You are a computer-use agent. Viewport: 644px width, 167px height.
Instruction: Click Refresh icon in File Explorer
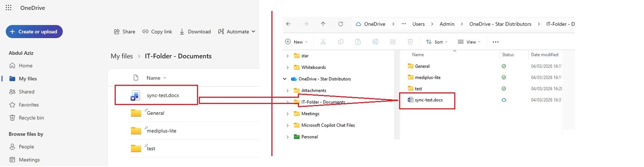[x=341, y=24]
